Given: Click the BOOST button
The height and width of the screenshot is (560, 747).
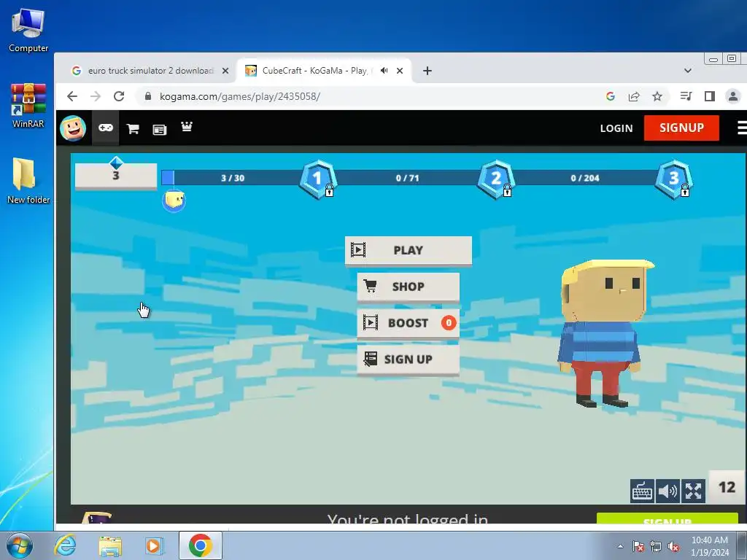Looking at the screenshot, I should [x=409, y=323].
